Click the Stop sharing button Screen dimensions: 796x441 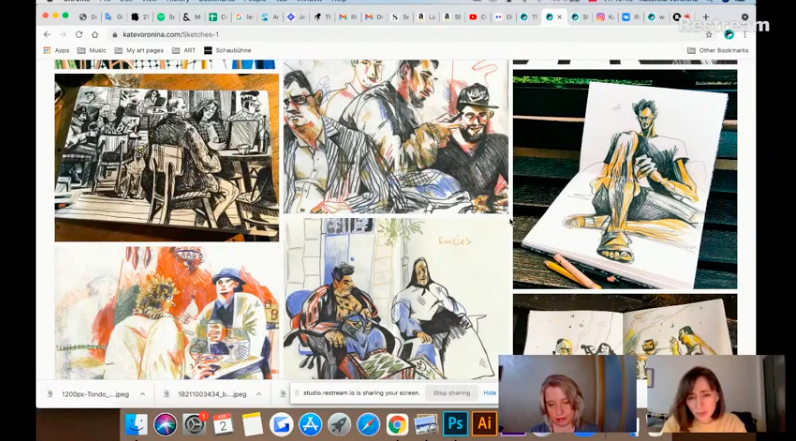[453, 393]
